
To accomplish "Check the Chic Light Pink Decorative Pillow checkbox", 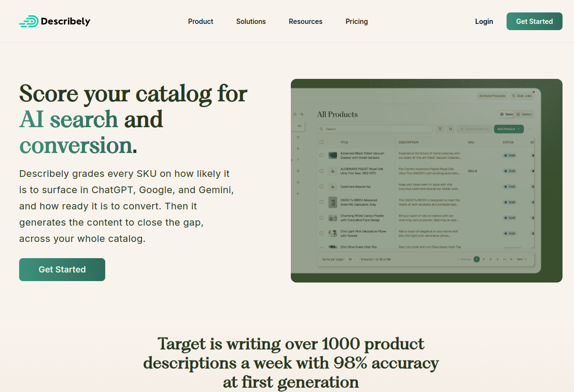I will tap(321, 233).
